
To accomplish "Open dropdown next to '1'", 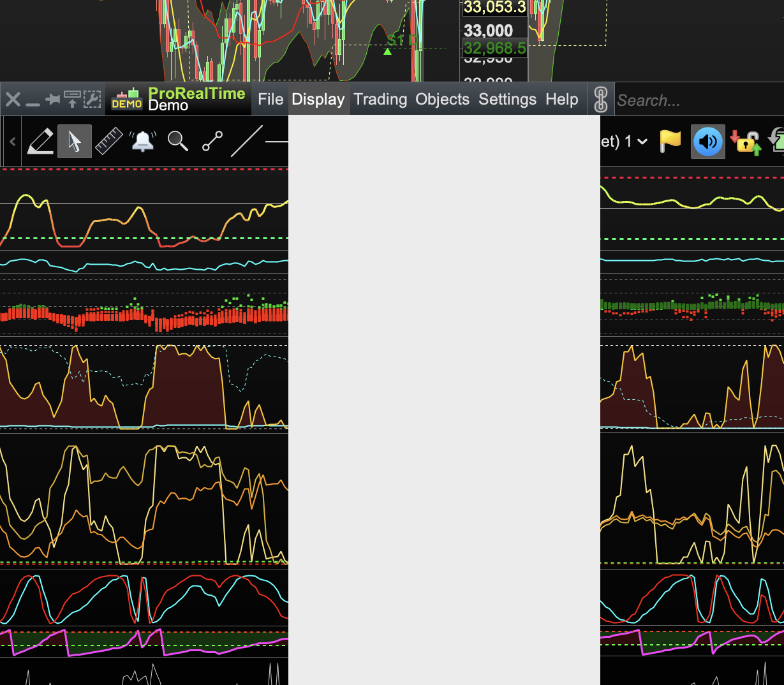I will (x=642, y=142).
